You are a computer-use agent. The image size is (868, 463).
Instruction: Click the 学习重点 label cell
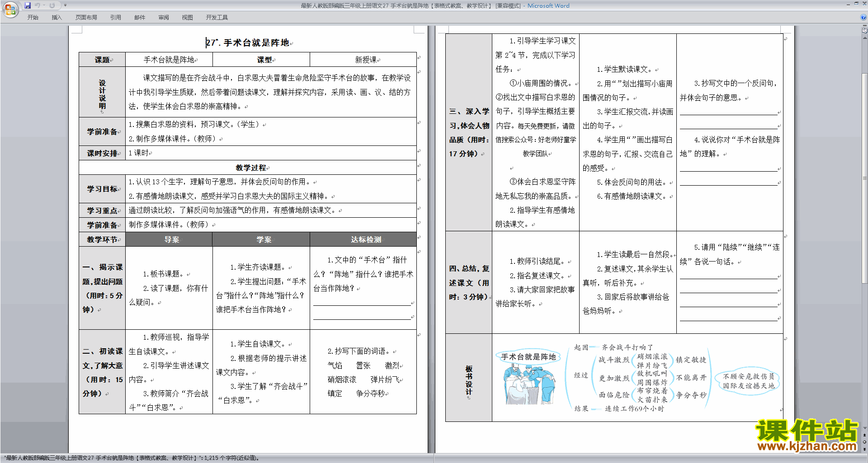point(102,210)
